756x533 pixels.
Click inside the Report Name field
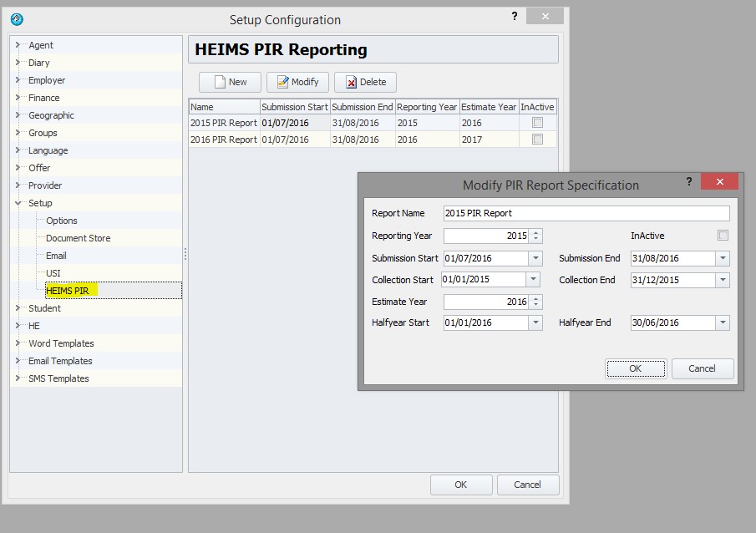[x=585, y=213]
